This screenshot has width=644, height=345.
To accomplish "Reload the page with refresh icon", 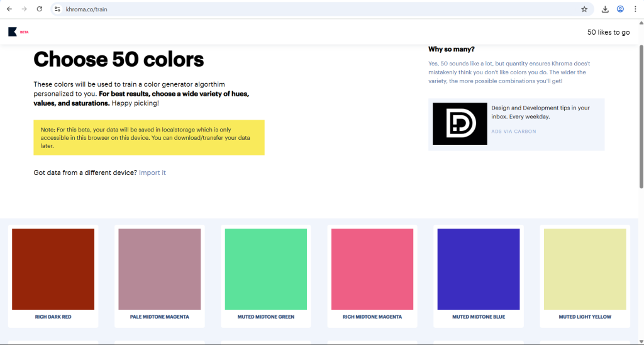I will (40, 9).
